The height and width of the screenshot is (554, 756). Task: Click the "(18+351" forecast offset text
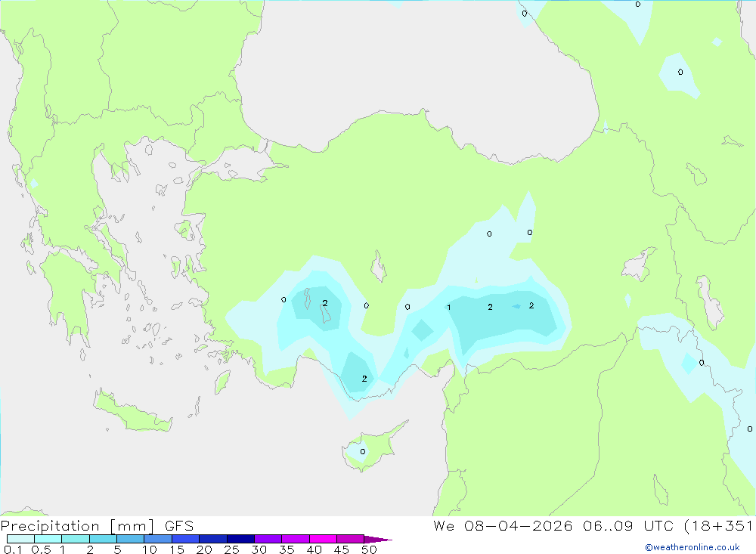[x=718, y=525]
